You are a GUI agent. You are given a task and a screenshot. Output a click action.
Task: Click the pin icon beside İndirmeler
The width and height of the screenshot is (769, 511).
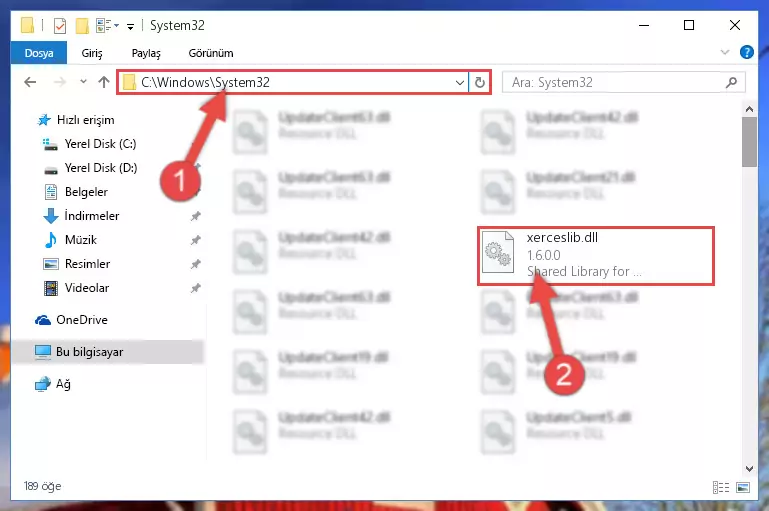click(x=195, y=216)
